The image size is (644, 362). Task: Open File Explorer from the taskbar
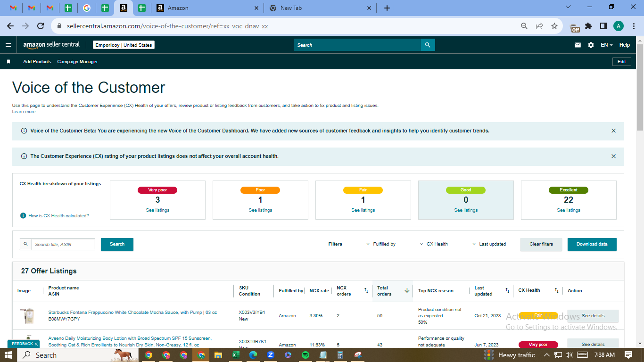tap(218, 355)
